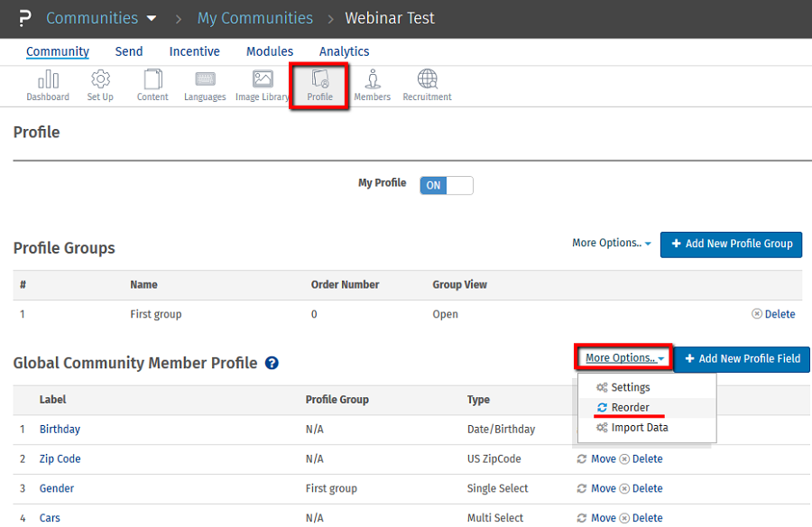Click the help icon beside Global Community Member Profile
The width and height of the screenshot is (812, 527).
[x=272, y=364]
